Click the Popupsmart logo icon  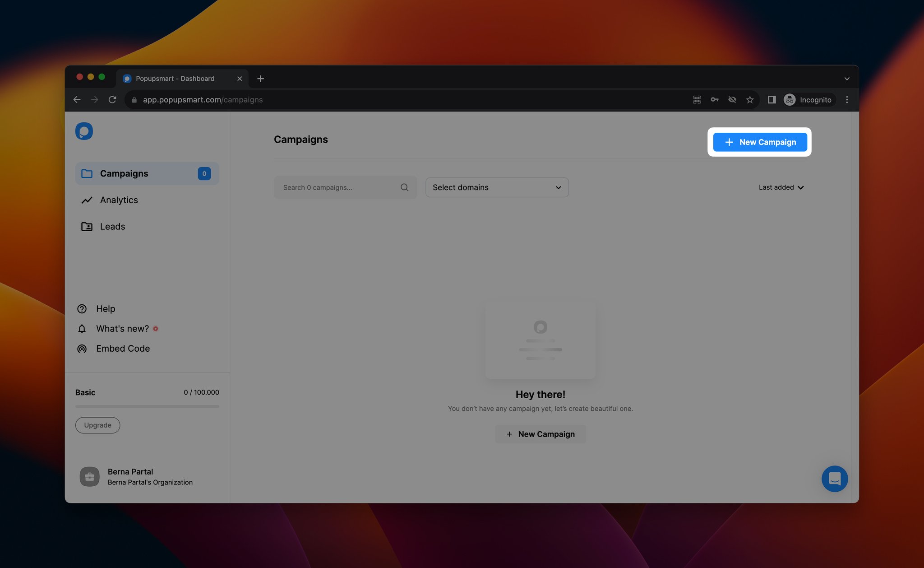pyautogui.click(x=84, y=130)
